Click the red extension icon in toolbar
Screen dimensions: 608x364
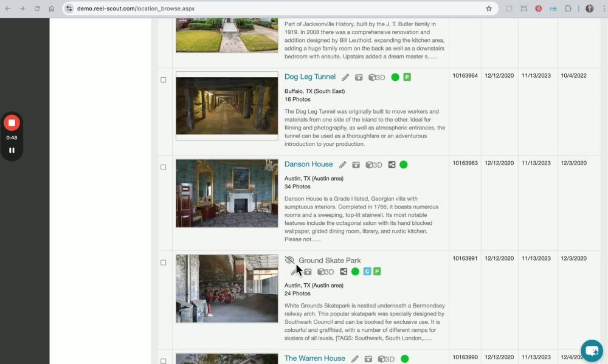point(538,9)
